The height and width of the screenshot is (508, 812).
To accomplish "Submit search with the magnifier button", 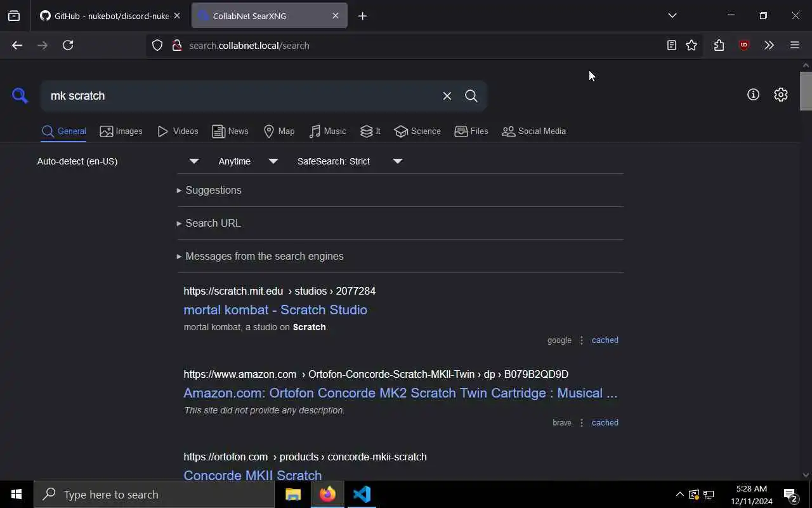I will coord(471,96).
